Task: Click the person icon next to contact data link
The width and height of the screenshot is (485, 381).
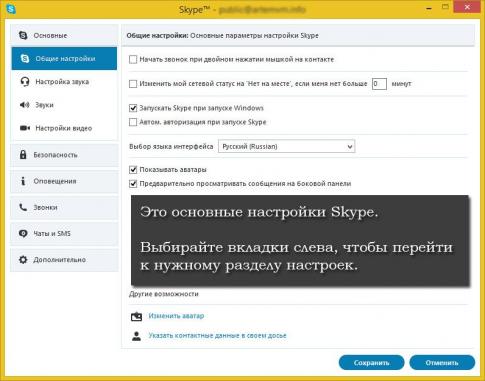Action: [136, 336]
